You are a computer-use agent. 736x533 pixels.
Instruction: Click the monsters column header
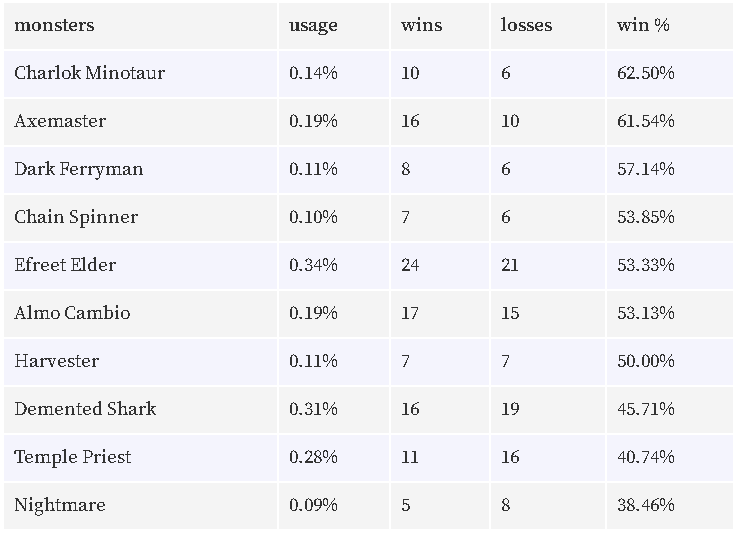pyautogui.click(x=54, y=25)
